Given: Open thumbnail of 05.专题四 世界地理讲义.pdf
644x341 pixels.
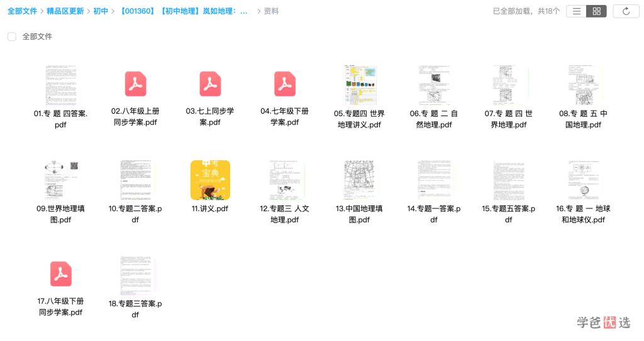Looking at the screenshot, I should click(360, 85).
